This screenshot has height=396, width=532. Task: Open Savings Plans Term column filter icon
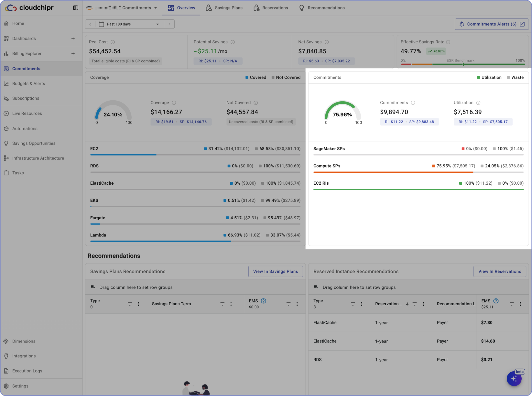tap(222, 304)
